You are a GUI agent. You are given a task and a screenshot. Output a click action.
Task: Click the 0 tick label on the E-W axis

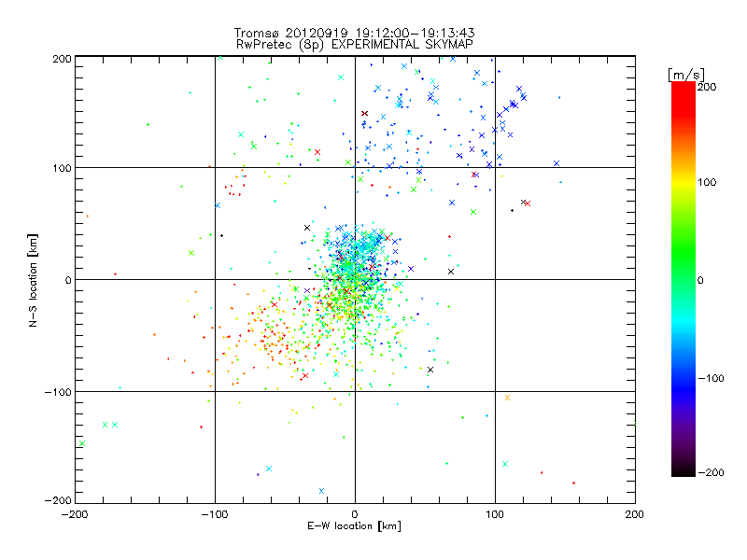coord(355,514)
